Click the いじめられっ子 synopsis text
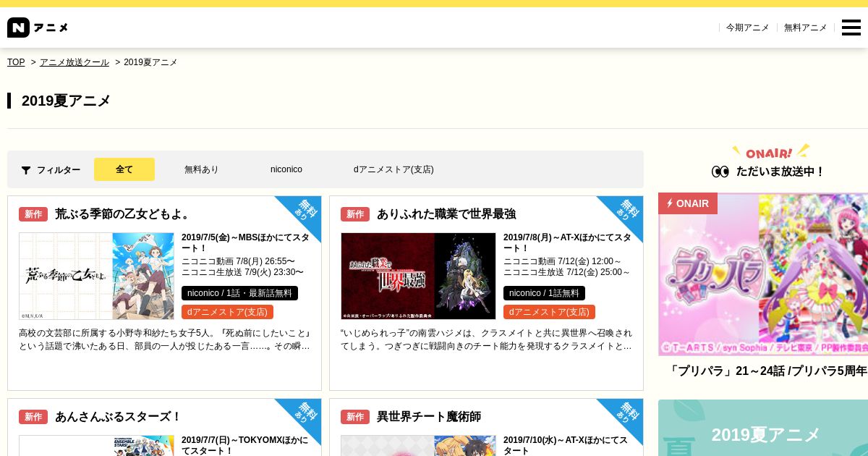 click(487, 339)
